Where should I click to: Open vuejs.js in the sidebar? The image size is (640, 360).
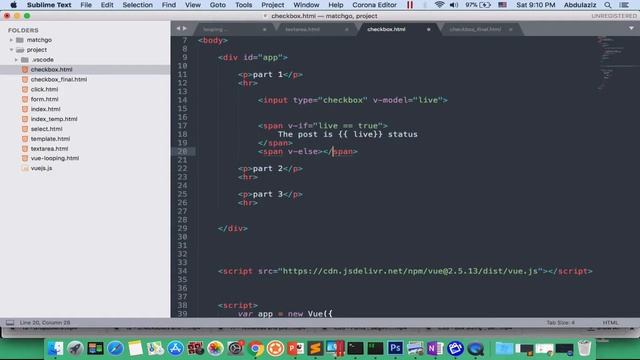click(41, 168)
